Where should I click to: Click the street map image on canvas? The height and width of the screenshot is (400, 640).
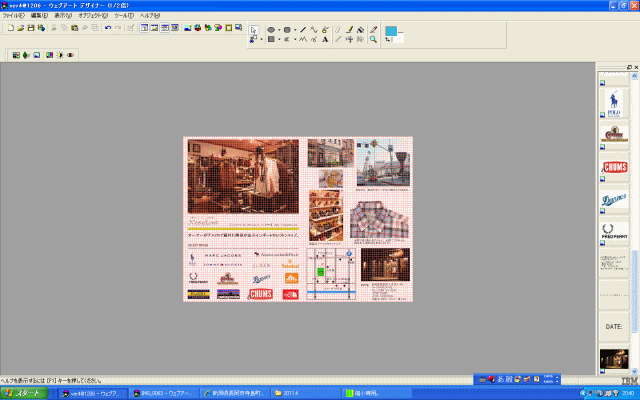point(331,274)
